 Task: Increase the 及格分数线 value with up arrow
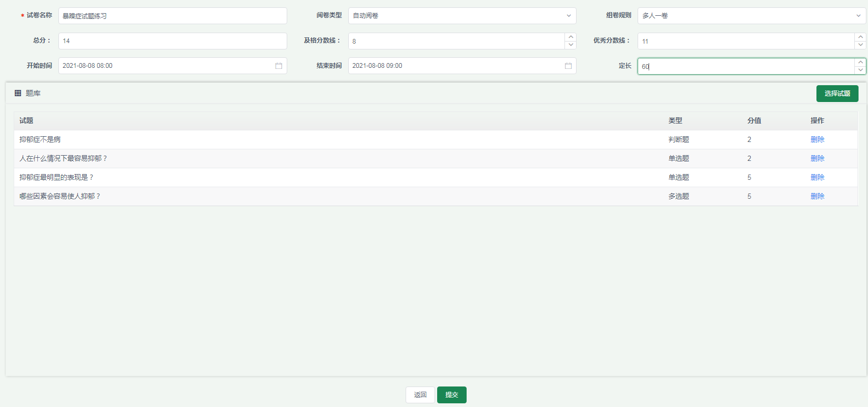tap(571, 37)
